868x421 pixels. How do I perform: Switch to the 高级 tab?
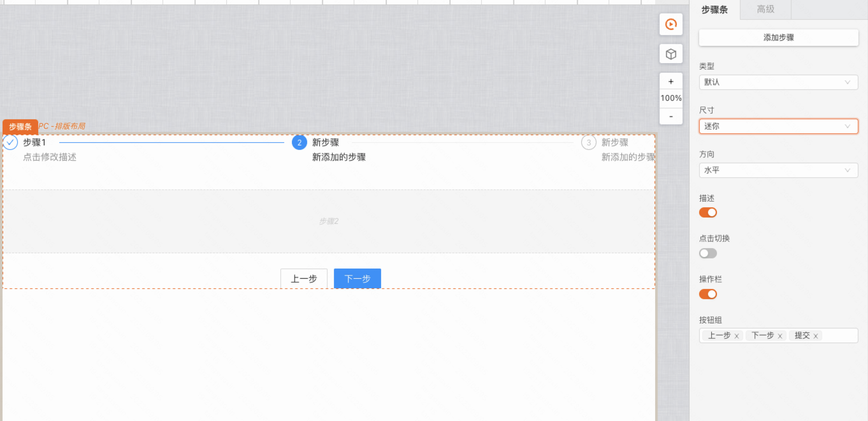coord(766,10)
